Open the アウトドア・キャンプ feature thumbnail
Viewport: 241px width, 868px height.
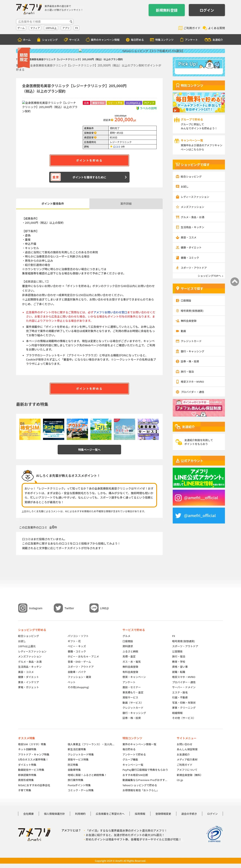pyautogui.click(x=77, y=429)
